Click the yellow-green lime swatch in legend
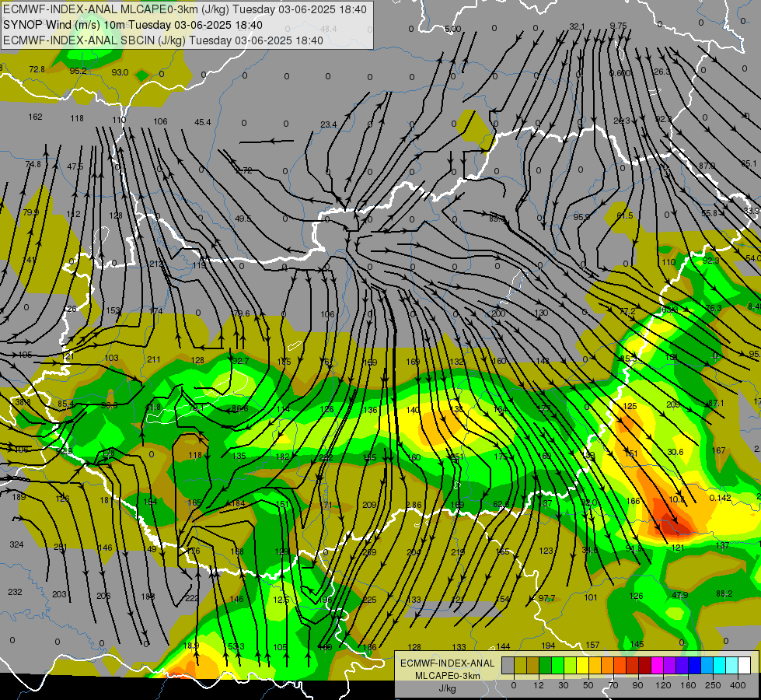This screenshot has height=700, width=761. 571,665
